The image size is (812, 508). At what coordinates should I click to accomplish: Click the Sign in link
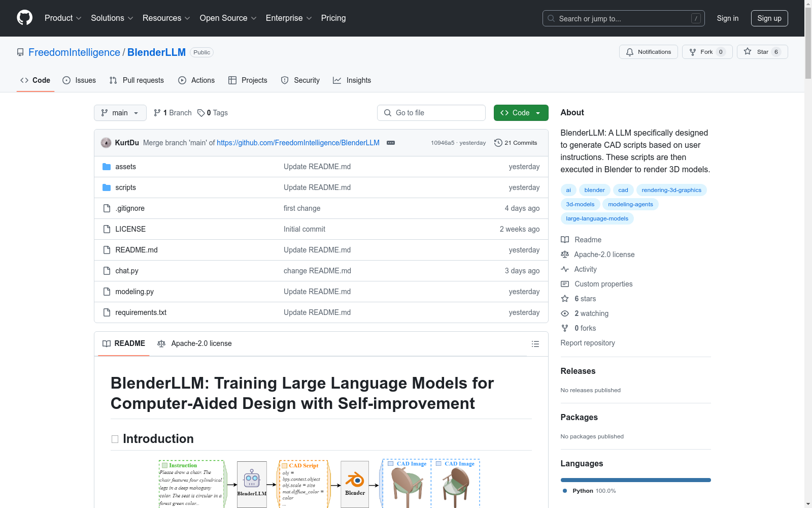click(x=728, y=18)
